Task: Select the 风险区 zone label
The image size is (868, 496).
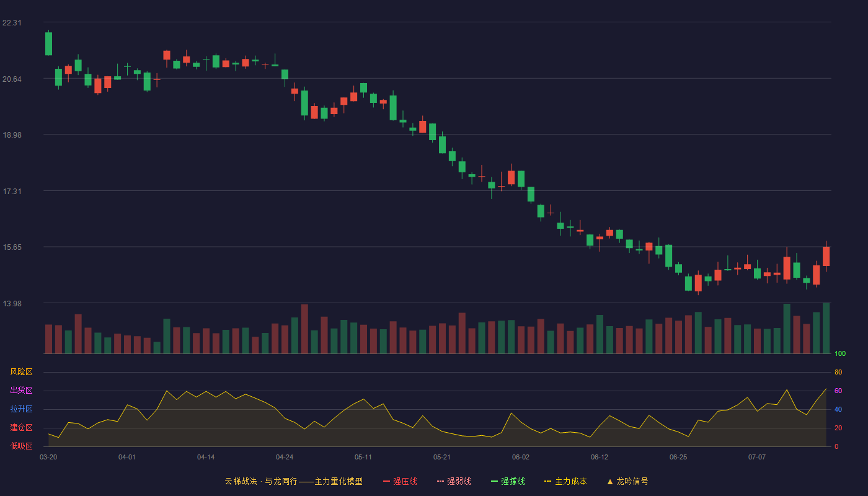Action: coord(21,372)
